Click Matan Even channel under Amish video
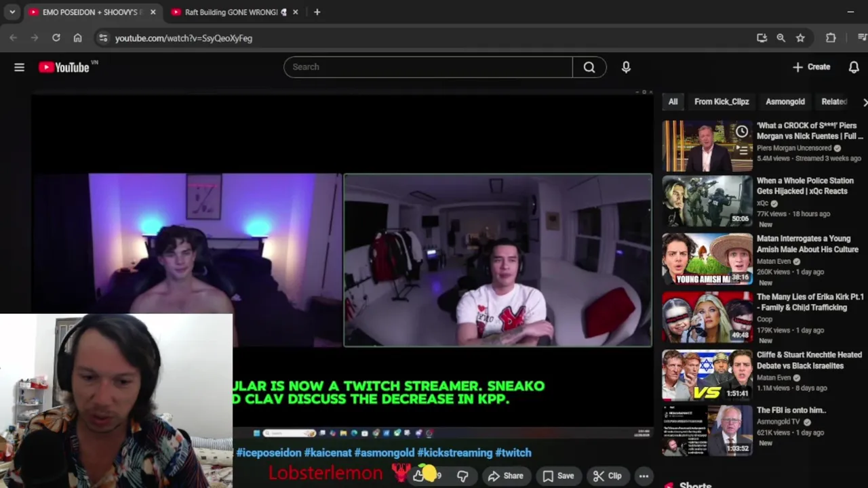 774,261
